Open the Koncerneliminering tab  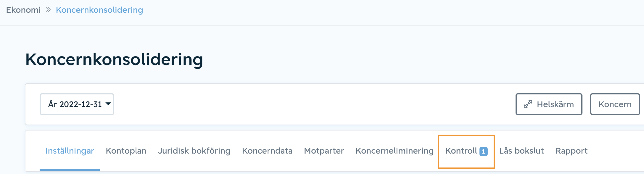point(395,151)
